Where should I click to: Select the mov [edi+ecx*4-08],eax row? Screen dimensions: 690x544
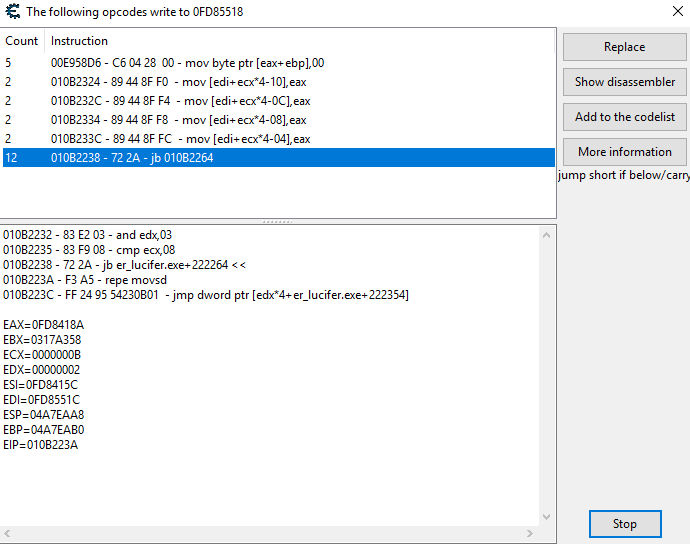[x=180, y=120]
